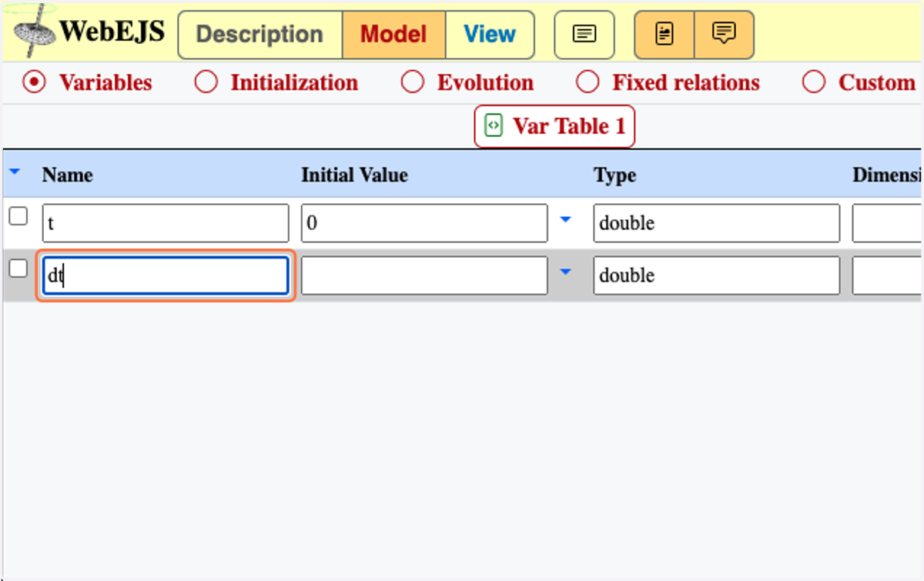This screenshot has height=581, width=924.
Task: Select the Initialization radio button
Action: pyautogui.click(x=206, y=82)
